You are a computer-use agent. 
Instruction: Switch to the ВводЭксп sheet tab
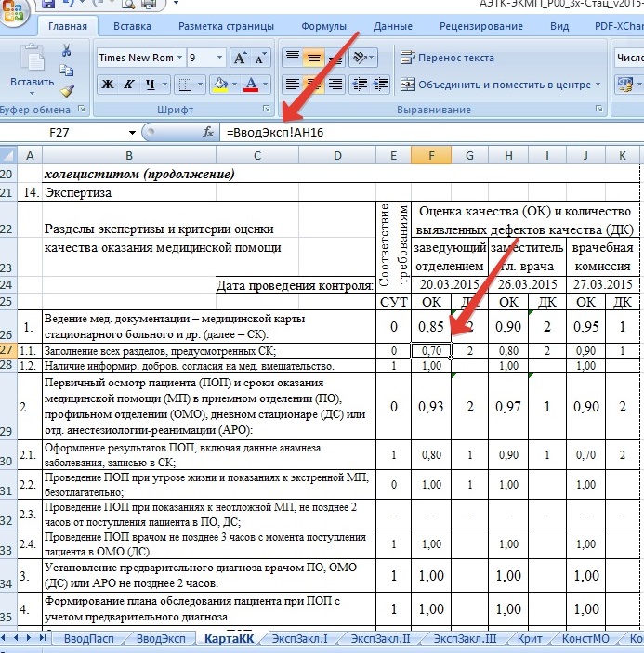(x=161, y=638)
